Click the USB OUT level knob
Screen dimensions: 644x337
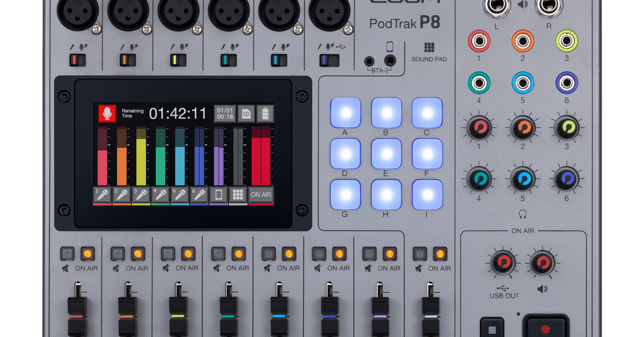(x=503, y=263)
